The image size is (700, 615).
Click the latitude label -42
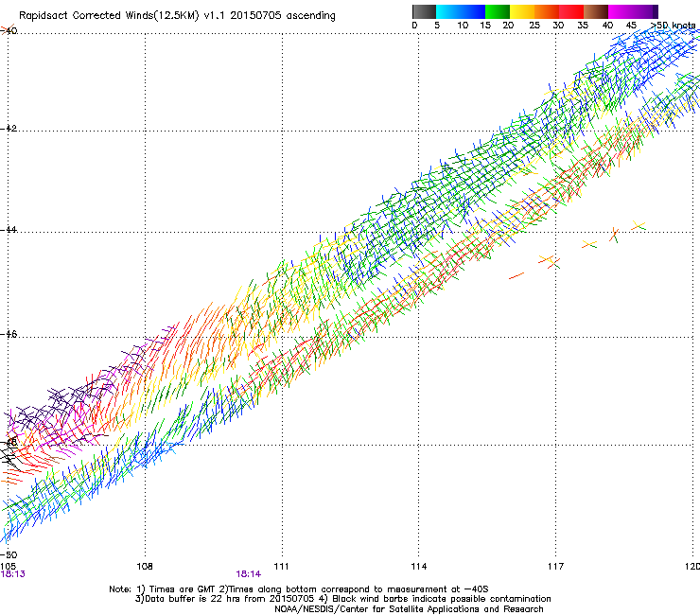click(9, 128)
